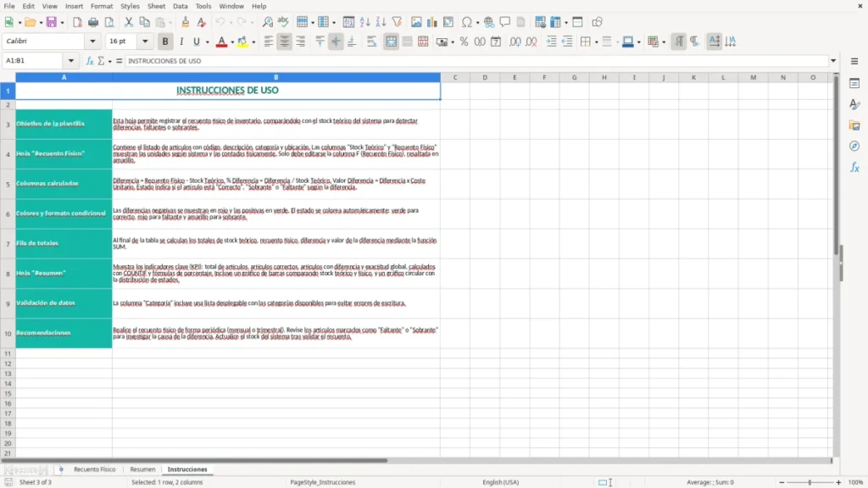Screen dimensions: 868x488
Task: Toggle Wrap Text button
Action: 371,42
